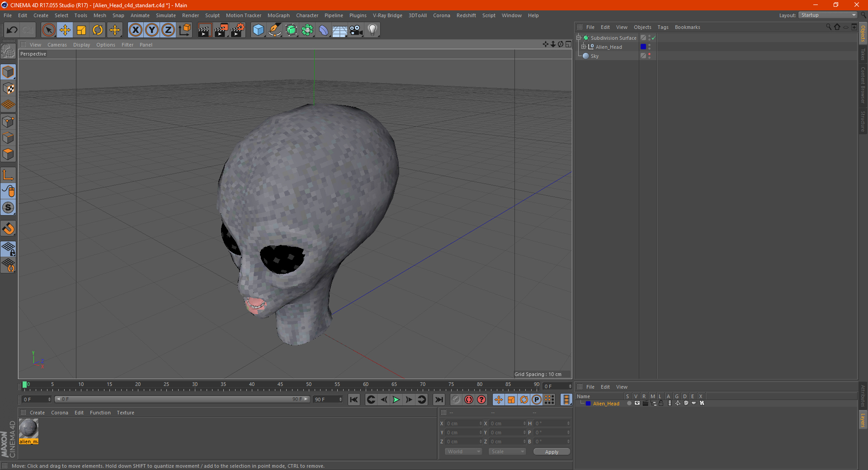Click the Apply coordinates button
The height and width of the screenshot is (470, 868).
pos(552,452)
